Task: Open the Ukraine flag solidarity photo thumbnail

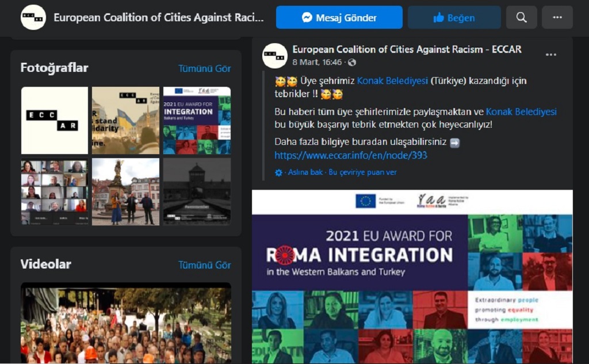Action: [x=125, y=120]
